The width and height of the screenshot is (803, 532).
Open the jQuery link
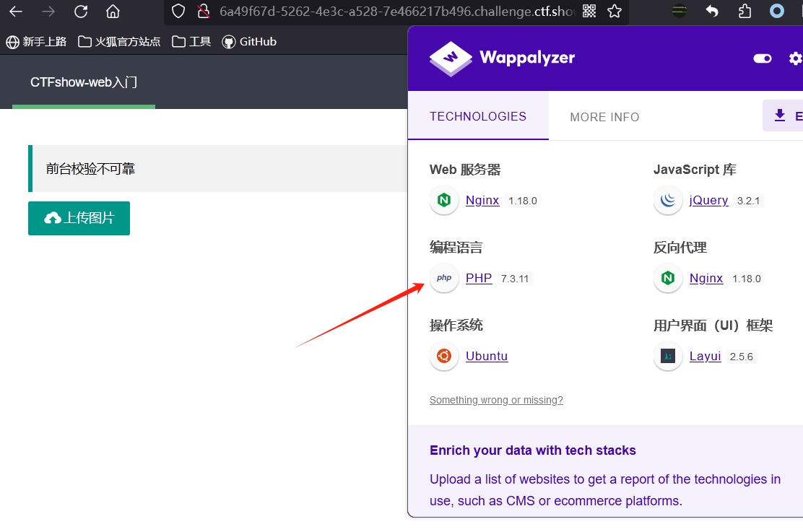tap(709, 200)
